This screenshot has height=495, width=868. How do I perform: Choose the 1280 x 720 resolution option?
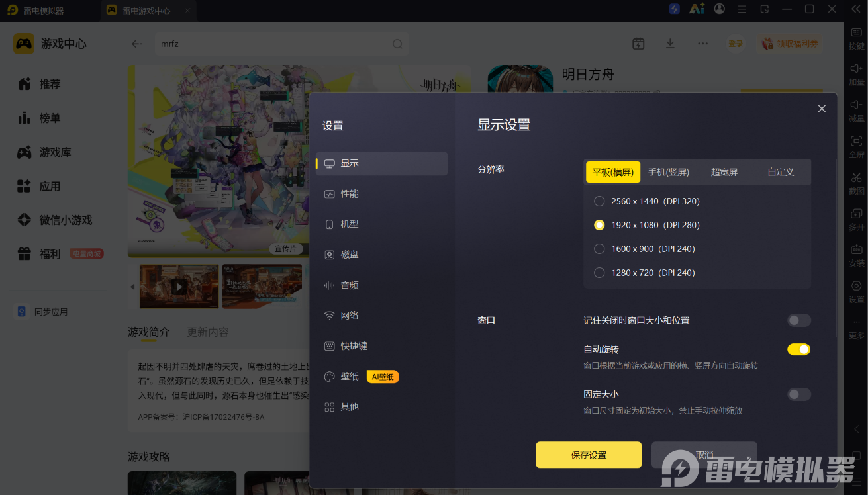644,273
